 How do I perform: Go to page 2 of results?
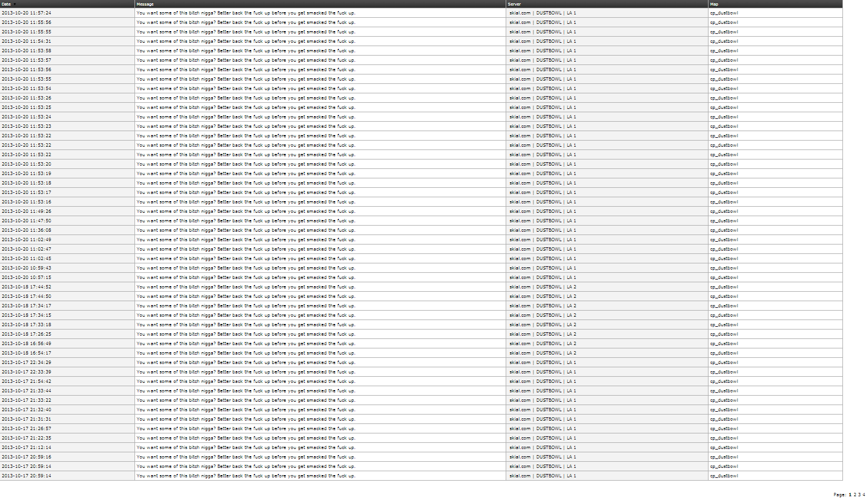click(x=855, y=495)
